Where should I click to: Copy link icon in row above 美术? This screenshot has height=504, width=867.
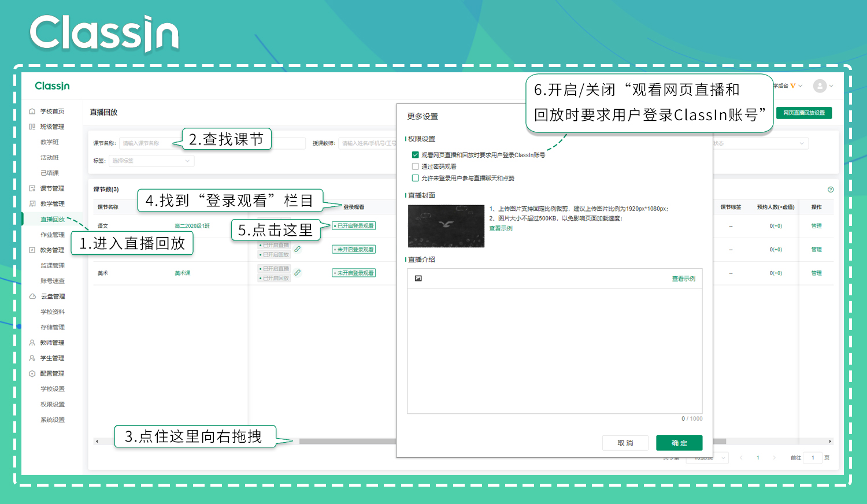pyautogui.click(x=297, y=249)
